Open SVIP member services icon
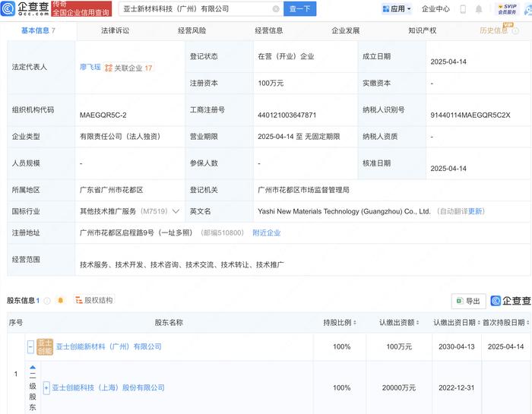 click(x=507, y=9)
